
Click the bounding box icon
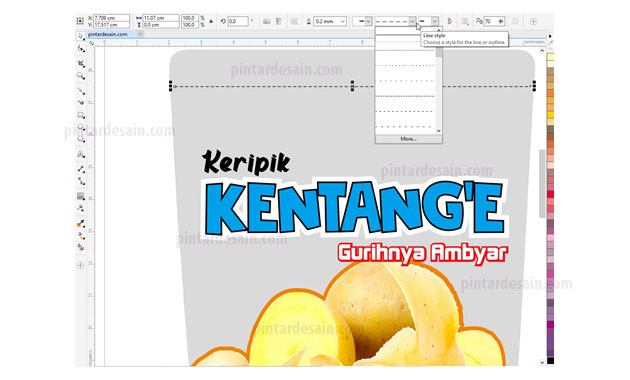(515, 21)
